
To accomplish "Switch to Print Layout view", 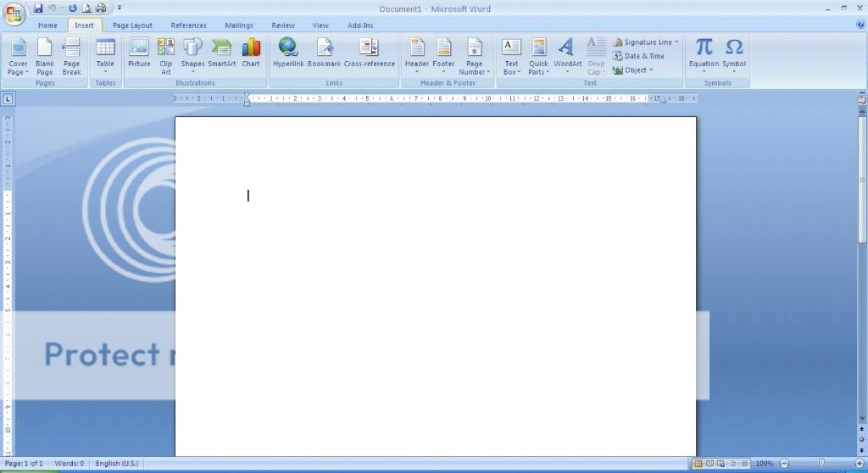I will click(698, 464).
